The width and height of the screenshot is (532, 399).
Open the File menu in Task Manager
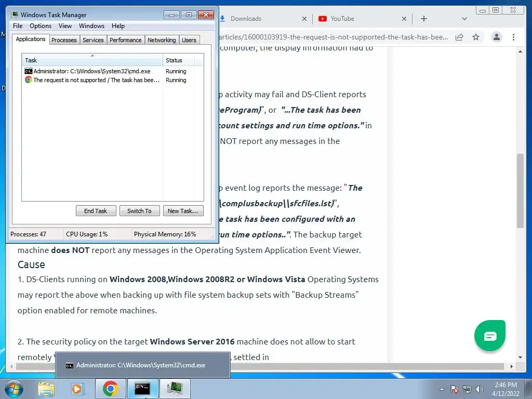coord(18,26)
